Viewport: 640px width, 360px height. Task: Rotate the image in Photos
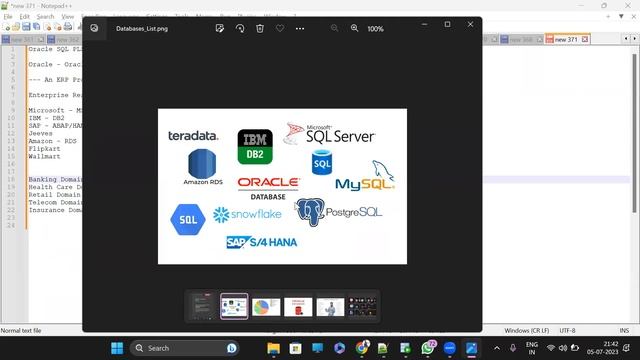[240, 28]
